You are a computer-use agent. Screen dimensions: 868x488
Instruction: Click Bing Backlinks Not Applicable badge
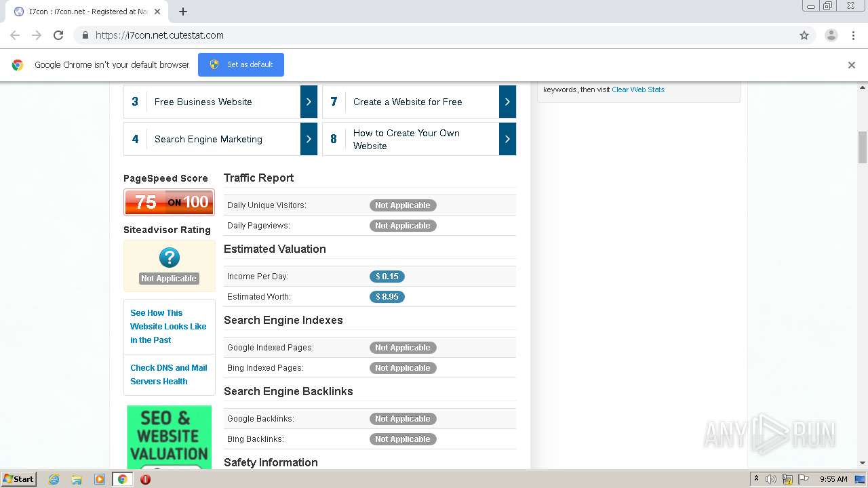click(x=403, y=439)
